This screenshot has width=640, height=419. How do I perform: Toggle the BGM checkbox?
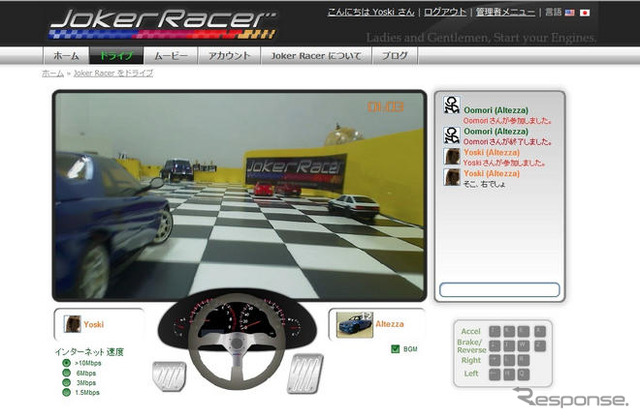pyautogui.click(x=395, y=349)
